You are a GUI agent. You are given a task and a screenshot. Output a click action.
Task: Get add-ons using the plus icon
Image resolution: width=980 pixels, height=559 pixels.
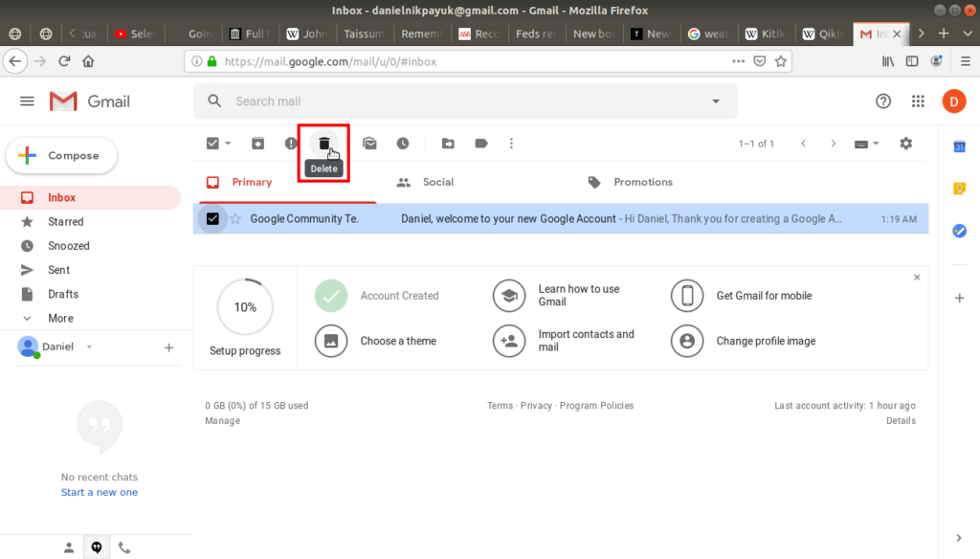959,299
